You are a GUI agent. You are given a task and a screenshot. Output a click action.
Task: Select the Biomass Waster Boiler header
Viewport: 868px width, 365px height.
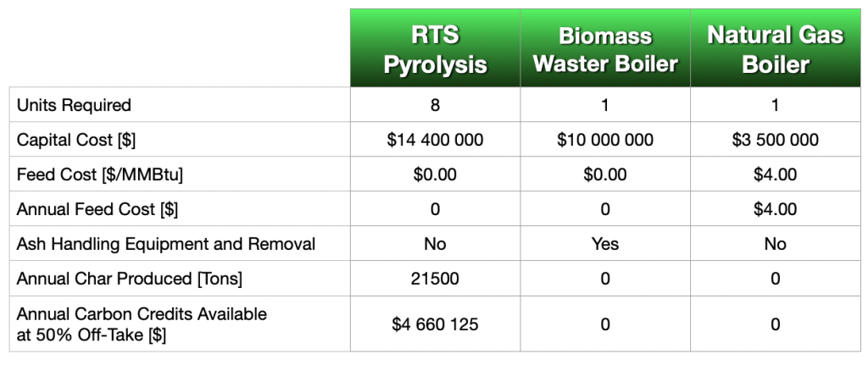(605, 48)
